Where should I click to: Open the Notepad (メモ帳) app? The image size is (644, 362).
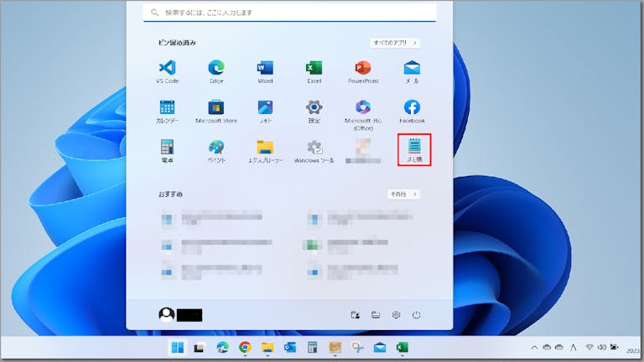pos(414,150)
